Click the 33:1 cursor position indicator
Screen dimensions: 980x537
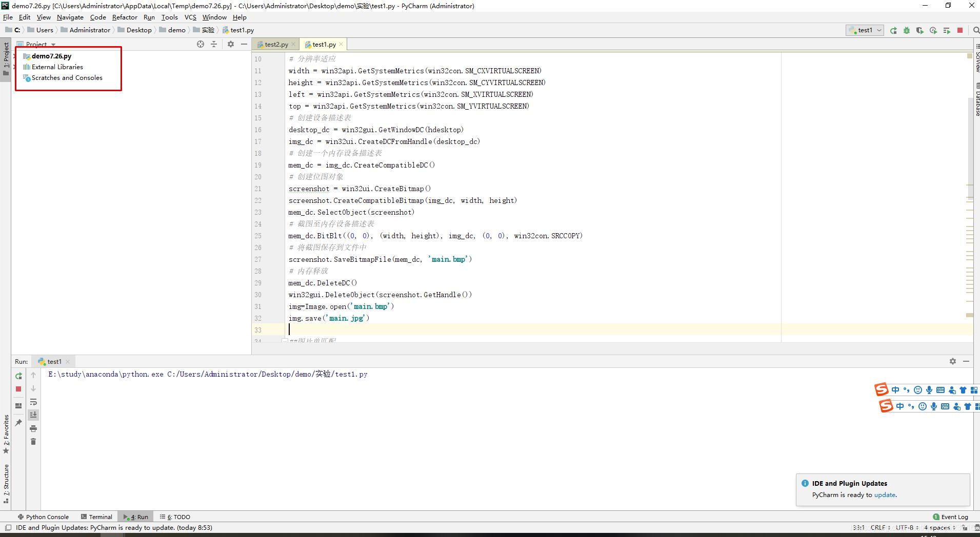[858, 527]
